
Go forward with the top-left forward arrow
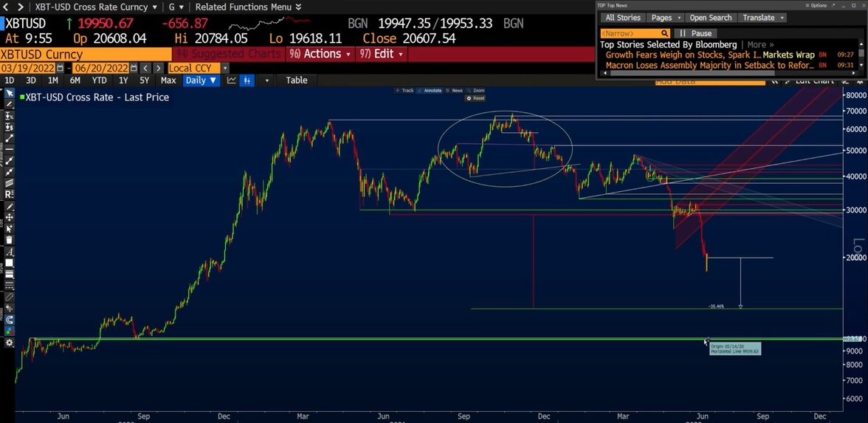[20, 7]
